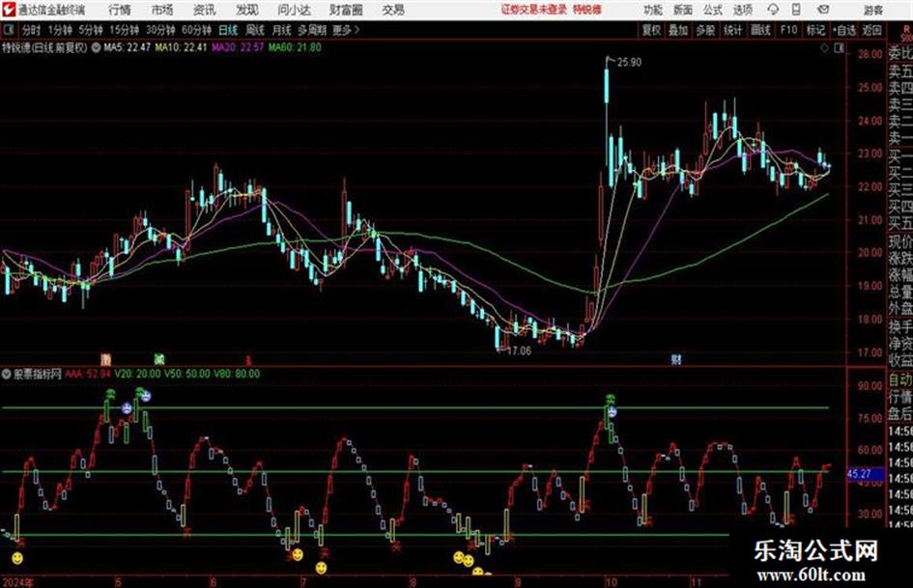Click the 2024年 label on time axis

(x=17, y=581)
